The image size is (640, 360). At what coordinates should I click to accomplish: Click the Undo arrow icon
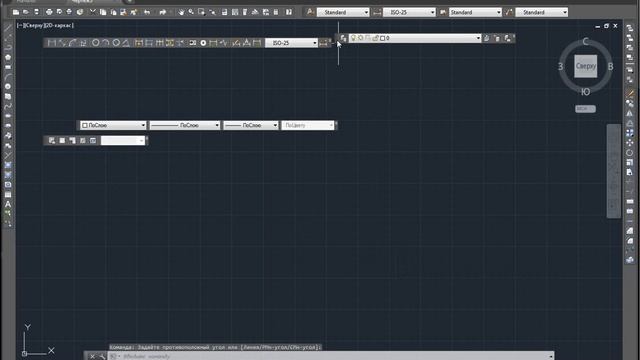(147, 12)
